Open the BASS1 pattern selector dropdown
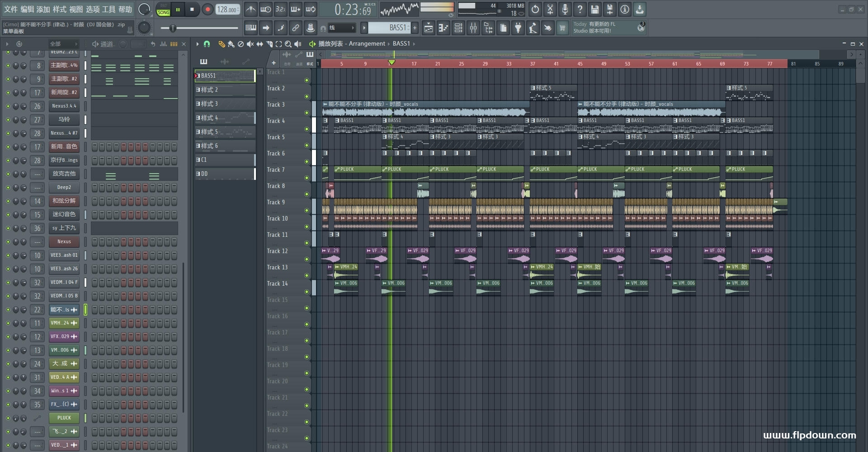 pyautogui.click(x=389, y=28)
